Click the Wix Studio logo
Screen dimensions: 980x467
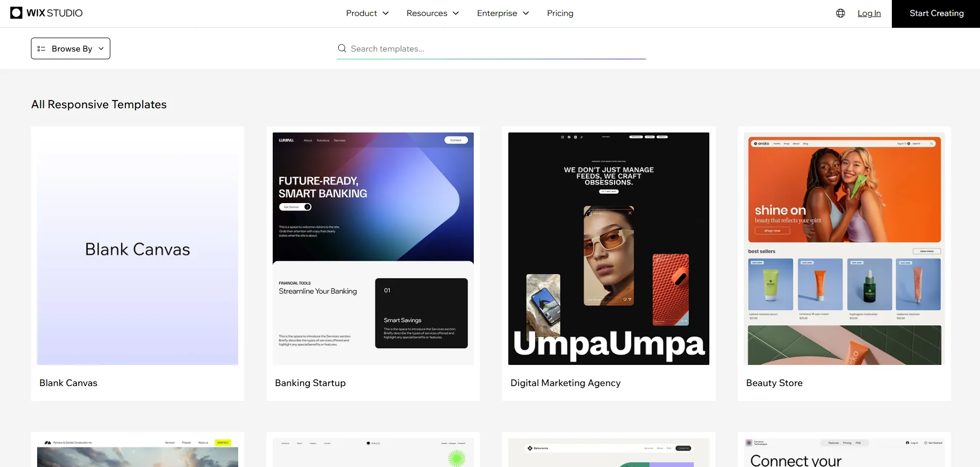click(x=46, y=13)
